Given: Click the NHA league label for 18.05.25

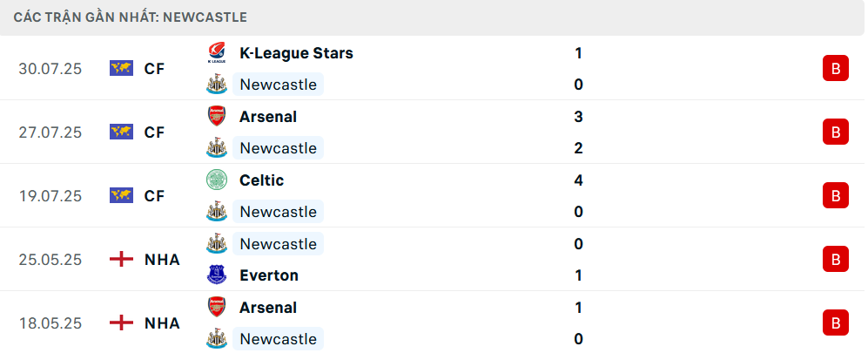Looking at the screenshot, I should [x=162, y=323].
